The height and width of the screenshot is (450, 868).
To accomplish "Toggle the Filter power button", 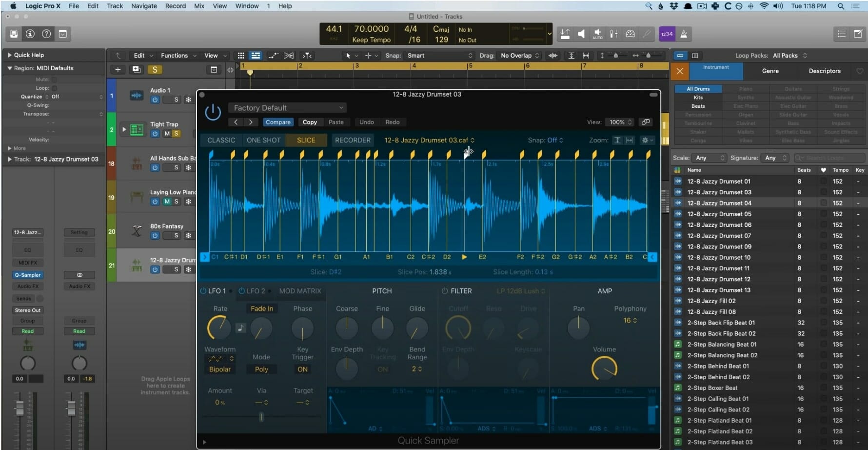I will (x=445, y=291).
